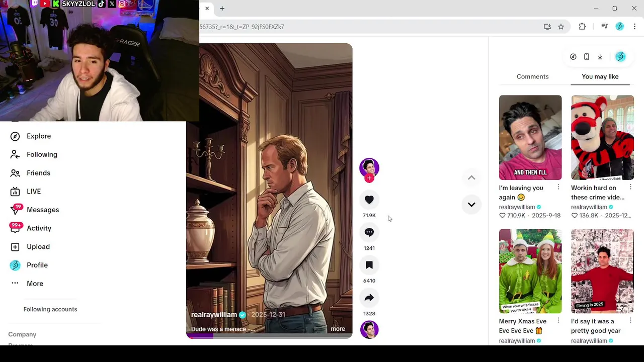Open LIVE in the sidebar
Screen dimensions: 644x362
pos(34,192)
